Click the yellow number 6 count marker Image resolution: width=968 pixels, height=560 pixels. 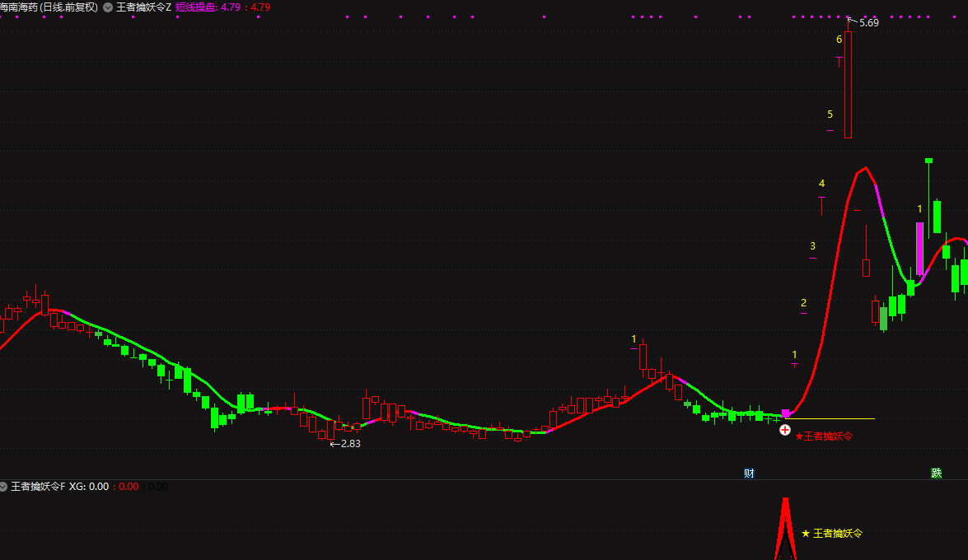pos(839,40)
